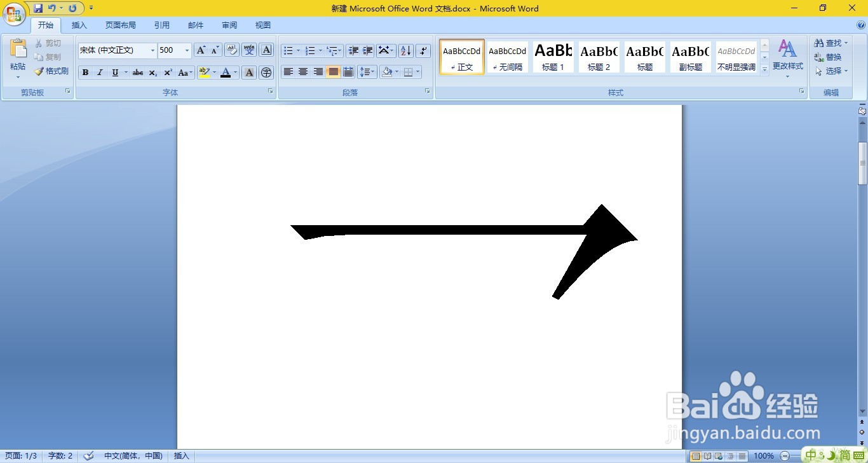The width and height of the screenshot is (868, 463).
Task: Open the phonetic guide (wén) tool
Action: point(249,50)
